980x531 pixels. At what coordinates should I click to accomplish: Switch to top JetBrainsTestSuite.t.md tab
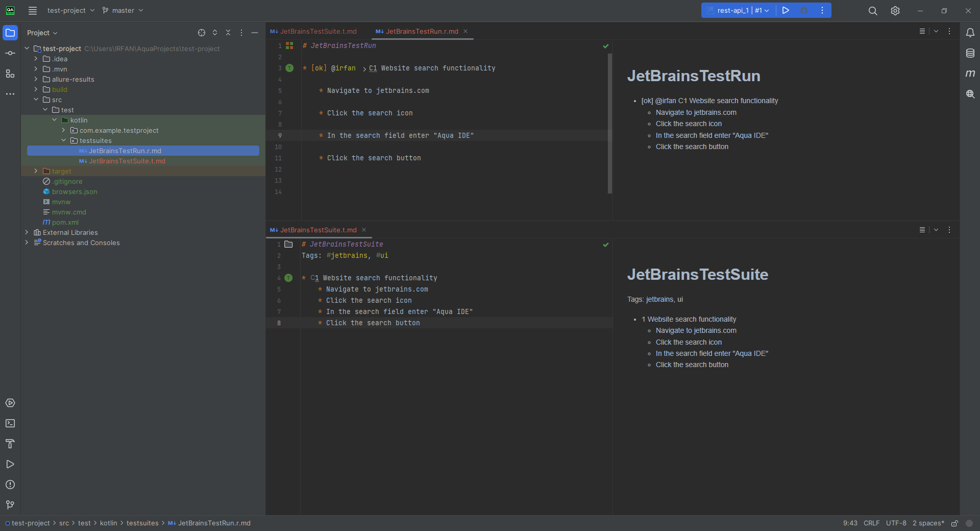pos(314,31)
